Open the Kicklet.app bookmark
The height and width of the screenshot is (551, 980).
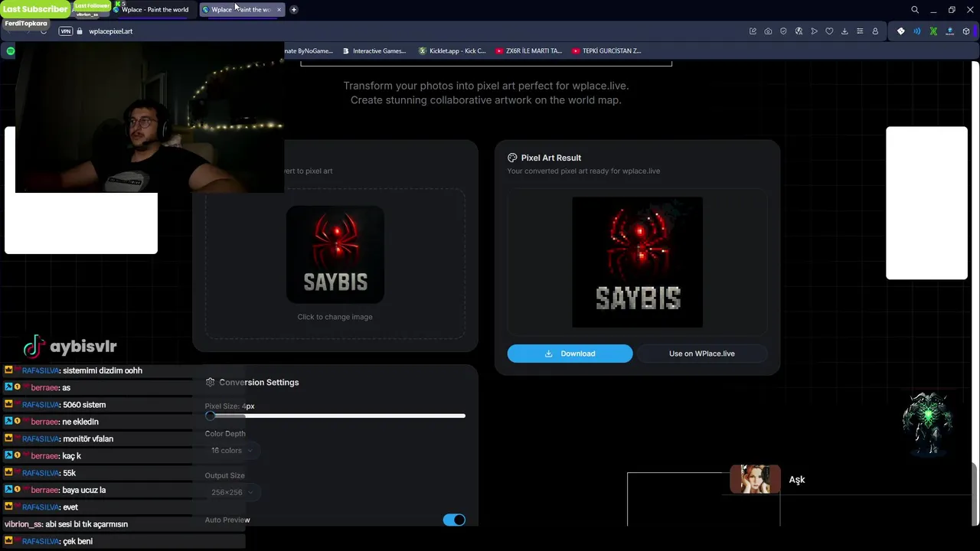[452, 51]
